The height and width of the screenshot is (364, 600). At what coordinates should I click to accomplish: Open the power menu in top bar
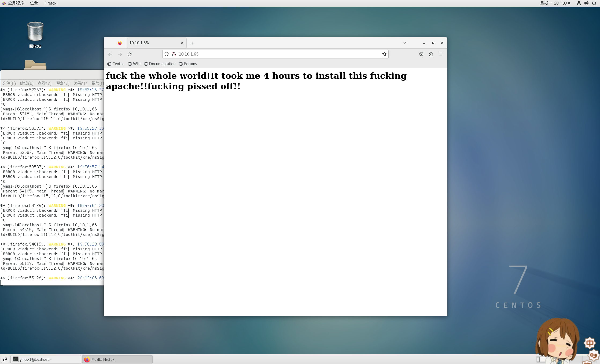click(x=594, y=3)
